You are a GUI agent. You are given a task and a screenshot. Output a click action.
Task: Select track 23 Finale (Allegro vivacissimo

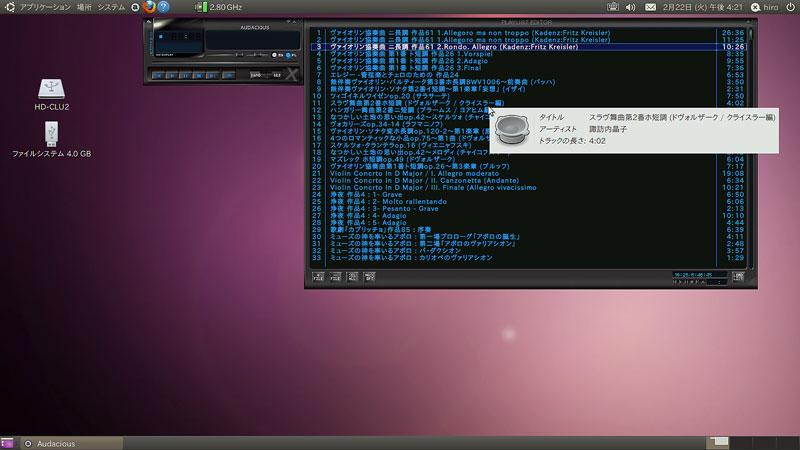pos(528,188)
